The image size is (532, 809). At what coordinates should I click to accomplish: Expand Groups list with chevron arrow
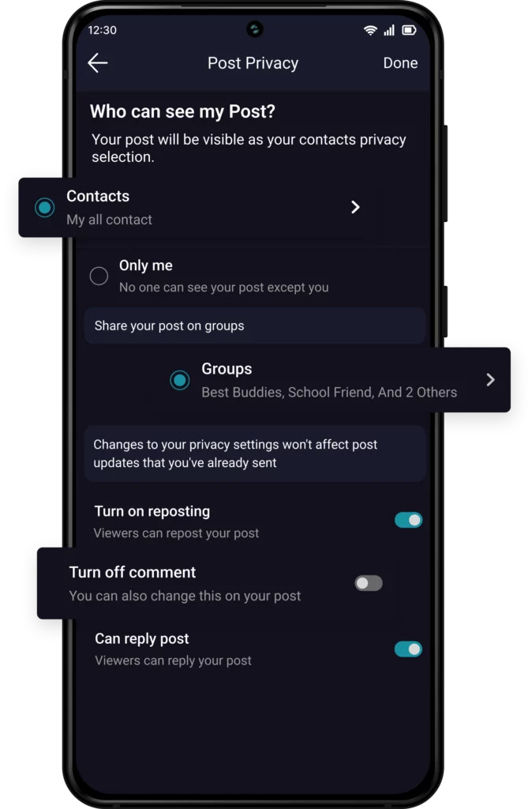point(490,380)
